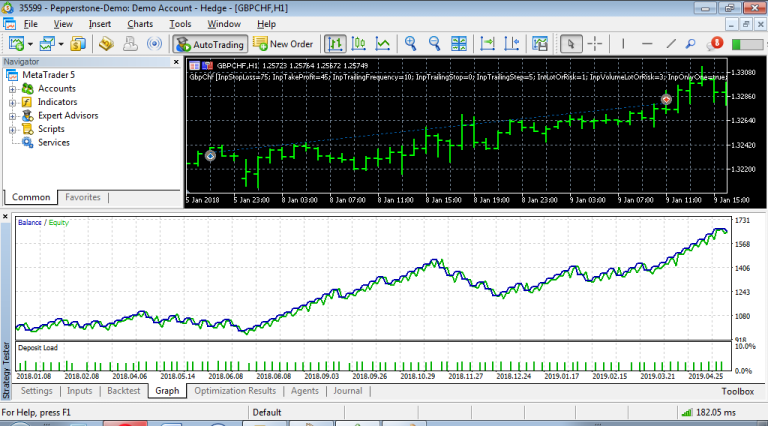The width and height of the screenshot is (768, 426).
Task: Open Journal tab in Strategy Tester
Action: 348,391
